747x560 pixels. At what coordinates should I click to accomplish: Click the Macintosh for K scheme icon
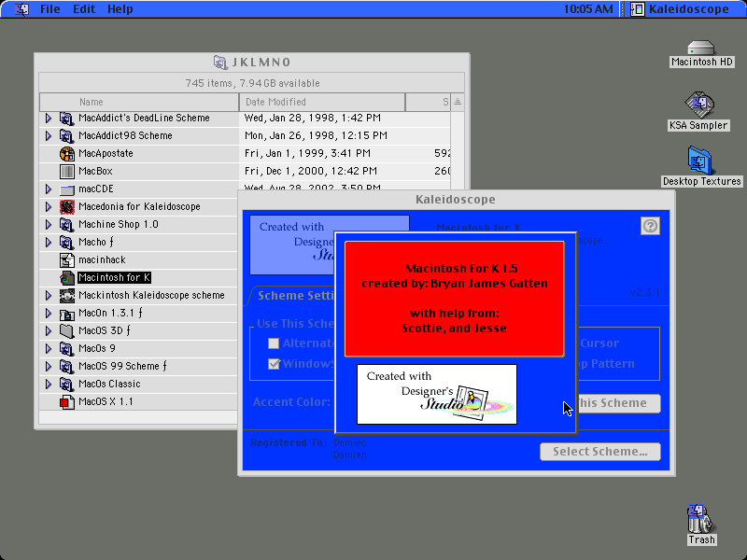click(x=66, y=277)
